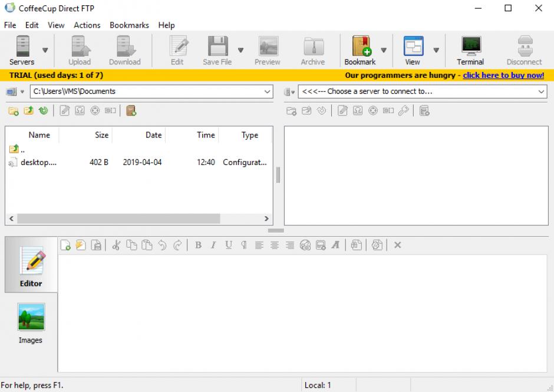Refresh the remote file list icon
Screen dimensions: 554x392
(x=322, y=111)
